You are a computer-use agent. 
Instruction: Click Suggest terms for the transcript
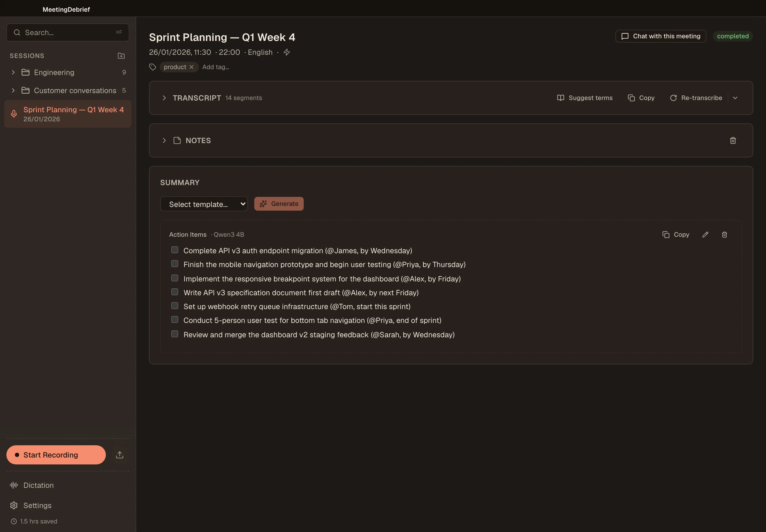pyautogui.click(x=585, y=98)
